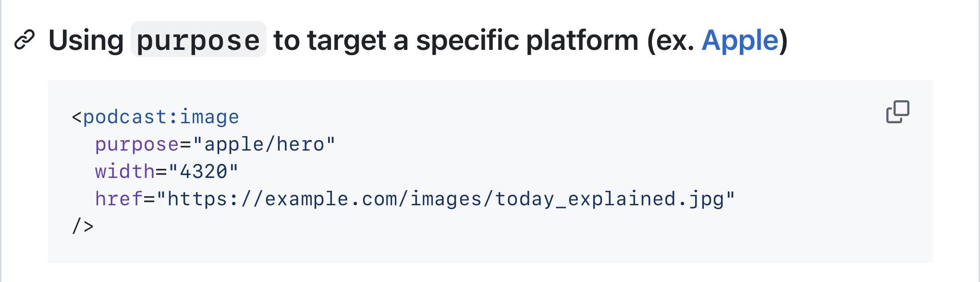Viewport: 980px width, 282px height.
Task: Click the opening < bracket of the tag
Action: click(x=77, y=118)
